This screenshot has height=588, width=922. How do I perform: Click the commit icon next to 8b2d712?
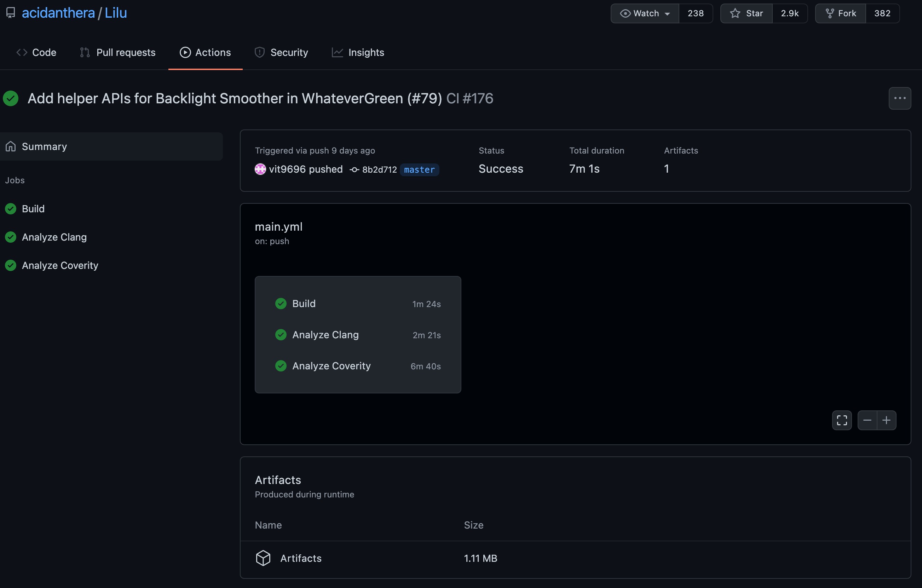pos(354,169)
